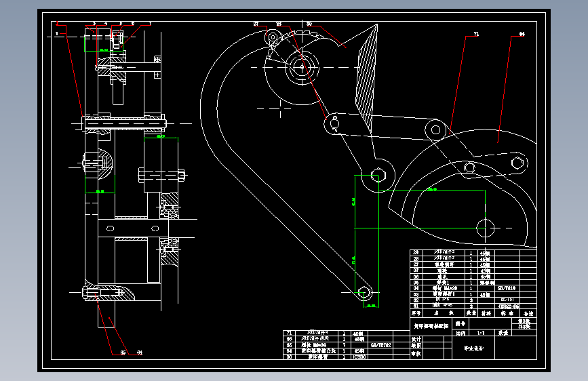Click the HT200 material cell in row 30
Image resolution: width=588 pixels, height=381 pixels.
pos(359,357)
